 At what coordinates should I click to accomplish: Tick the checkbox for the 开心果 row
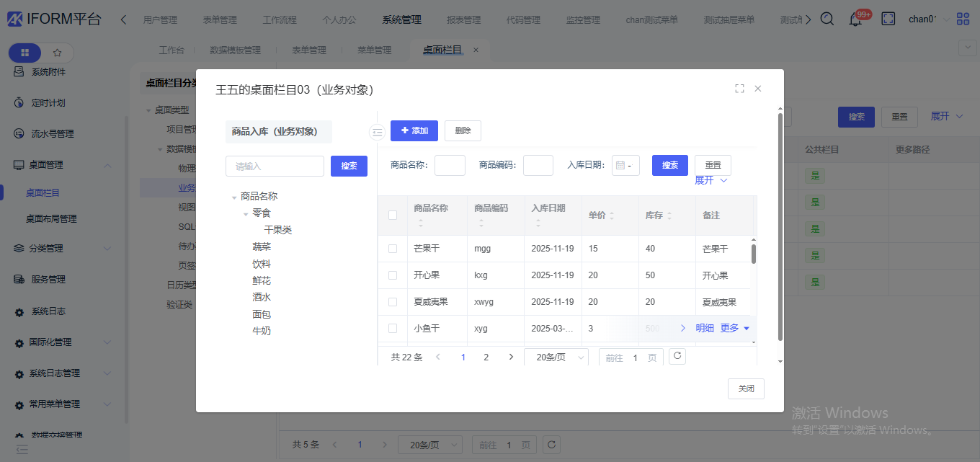(393, 275)
